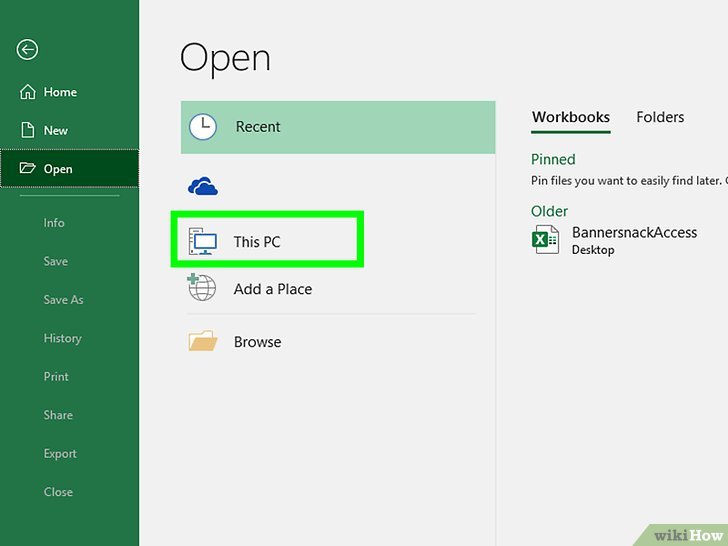
Task: Click the back arrow circle icon
Action: pyautogui.click(x=28, y=50)
